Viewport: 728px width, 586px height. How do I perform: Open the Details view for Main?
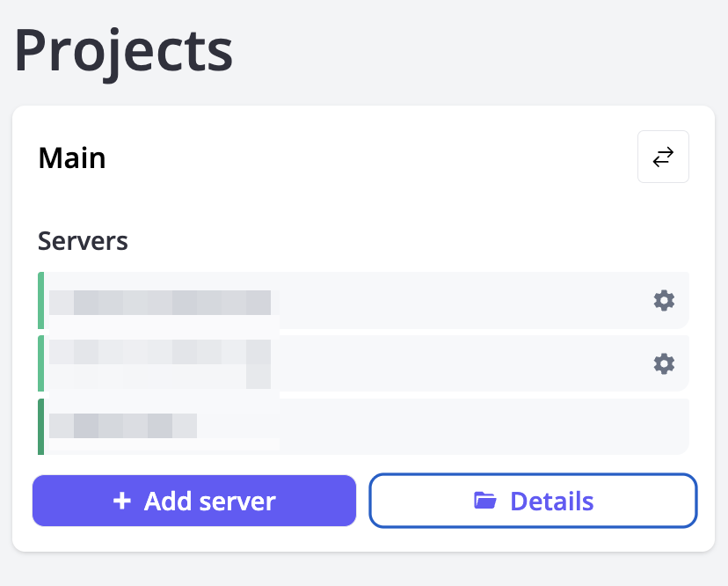532,501
